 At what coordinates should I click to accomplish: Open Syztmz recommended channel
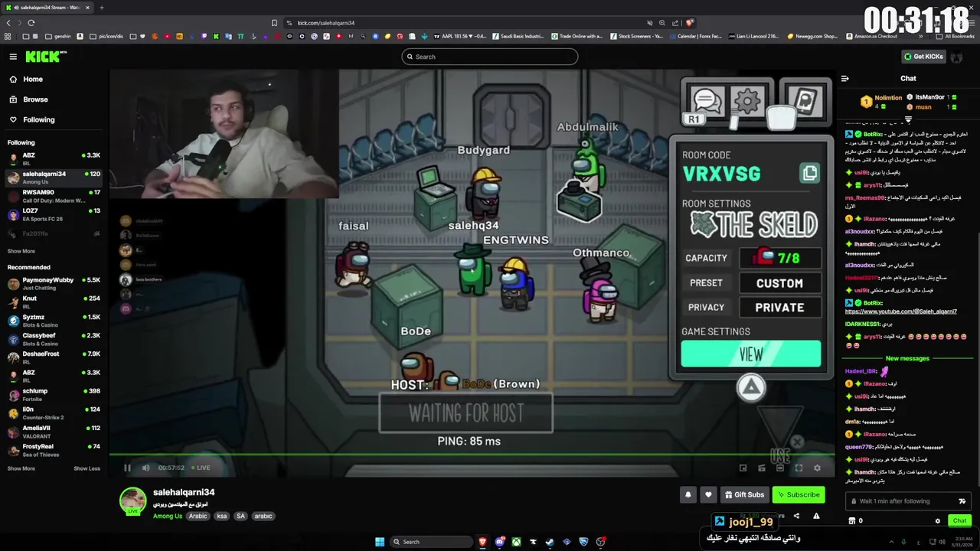(x=54, y=320)
